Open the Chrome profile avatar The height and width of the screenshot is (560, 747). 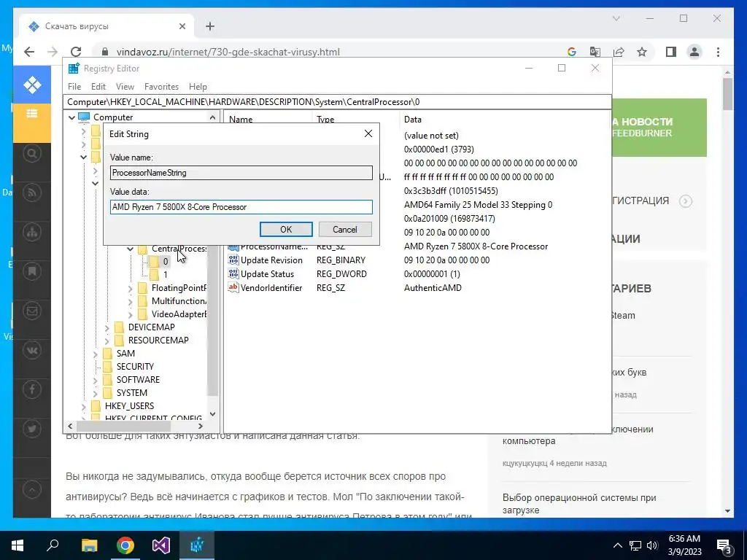tap(694, 52)
